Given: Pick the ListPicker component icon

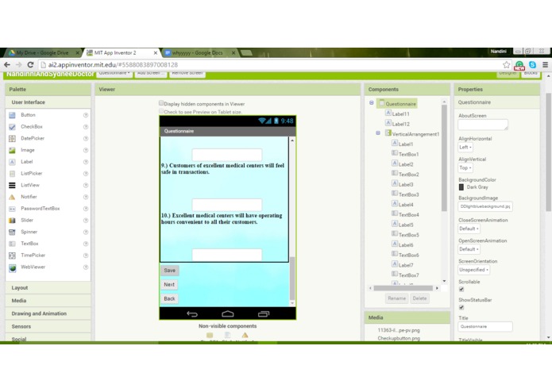Looking at the screenshot, I should pyautogui.click(x=12, y=174).
